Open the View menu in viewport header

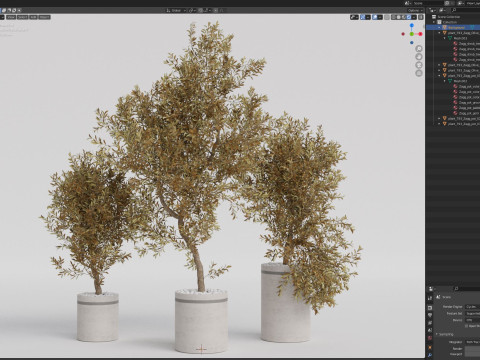(11, 17)
